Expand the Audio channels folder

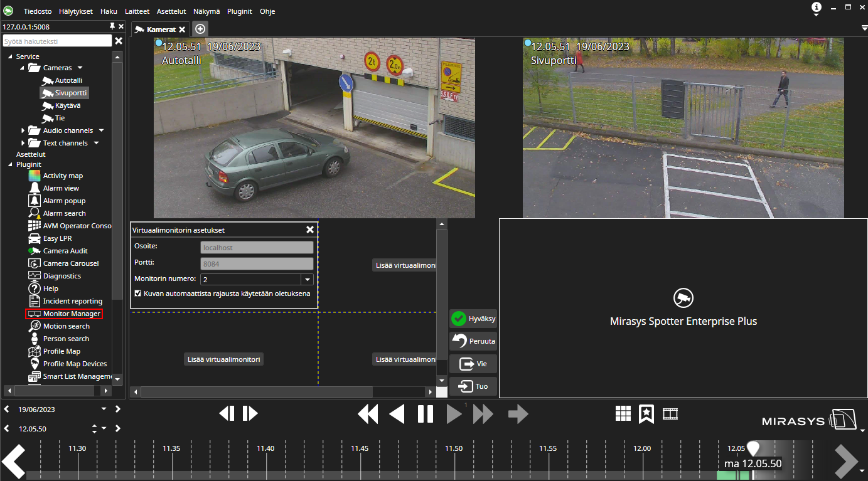tap(23, 130)
